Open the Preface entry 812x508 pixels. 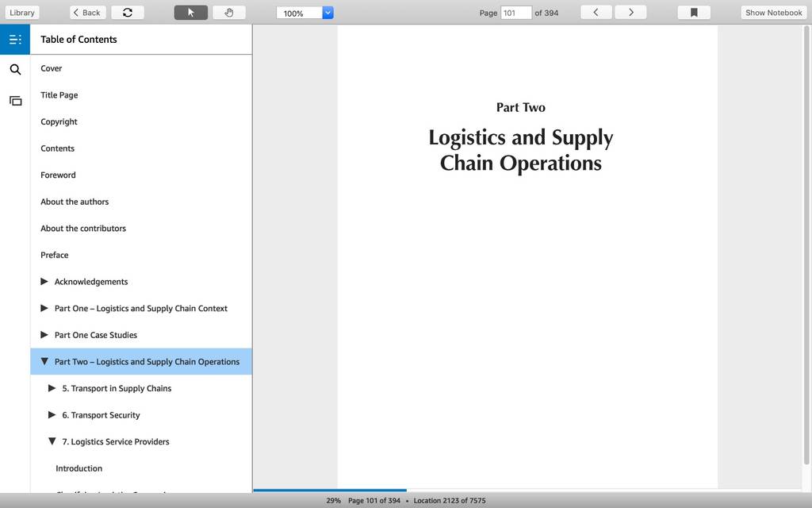tap(55, 255)
